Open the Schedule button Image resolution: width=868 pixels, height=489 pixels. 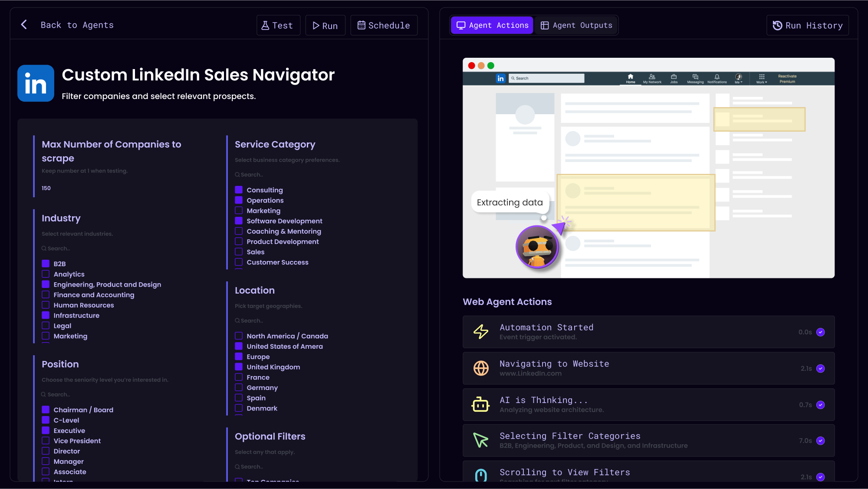click(x=384, y=25)
